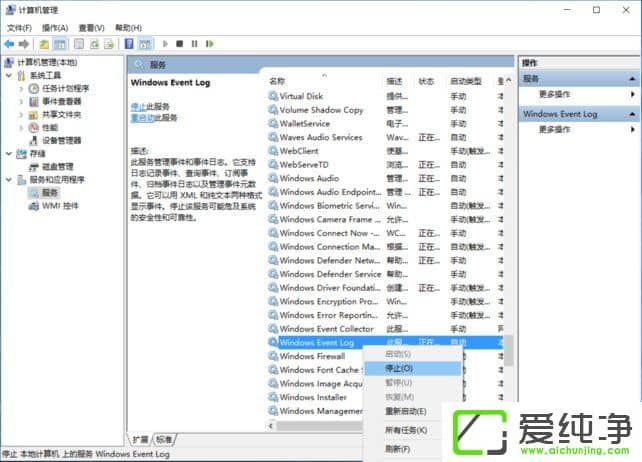Screen dimensions: 642x462
Task: Open 设备管理器 in the tree
Action: click(61, 140)
